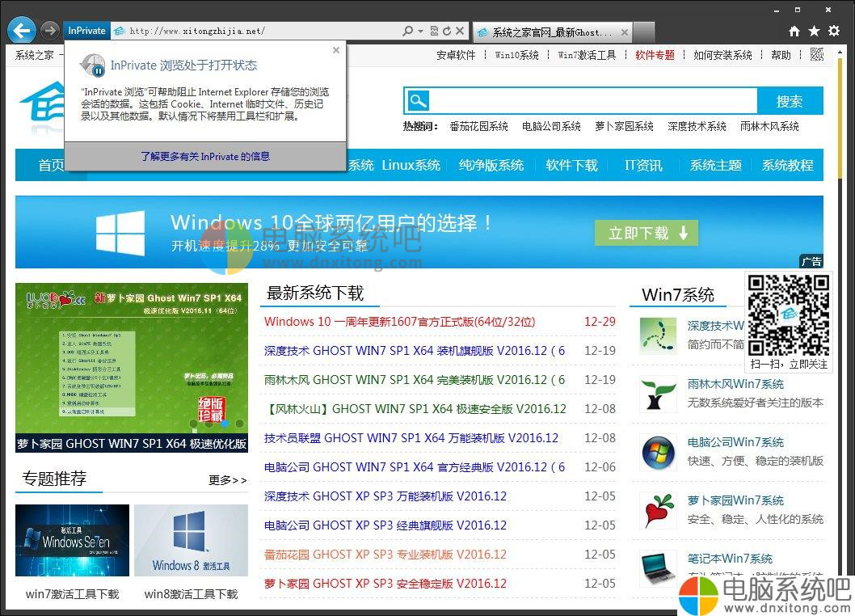Open 番茄花园 GHOST XP SP3 专业装机版 link

[x=385, y=555]
